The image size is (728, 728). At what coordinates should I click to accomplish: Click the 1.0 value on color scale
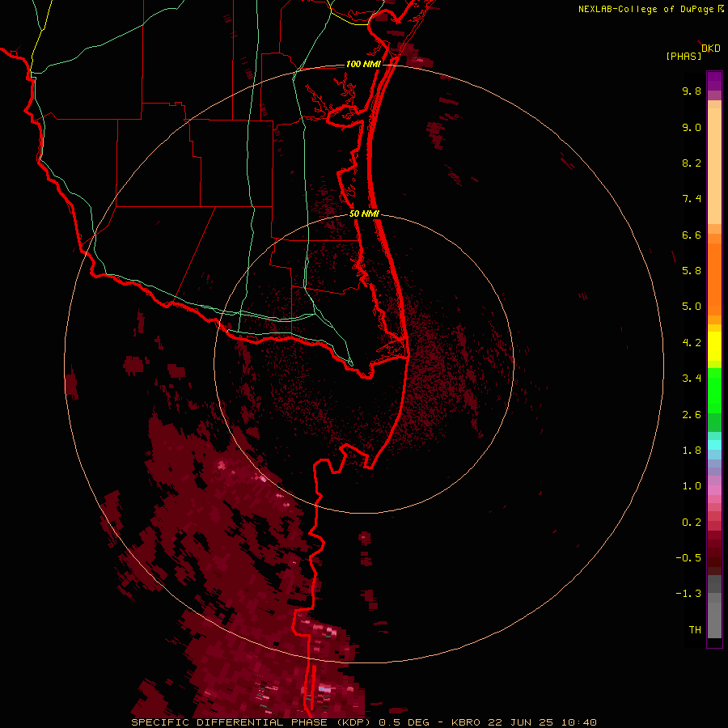tap(692, 486)
